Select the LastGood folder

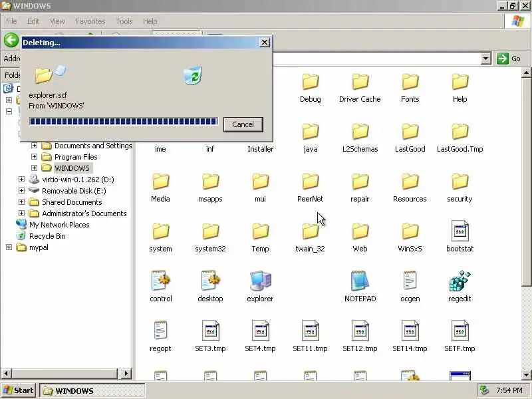coord(410,138)
